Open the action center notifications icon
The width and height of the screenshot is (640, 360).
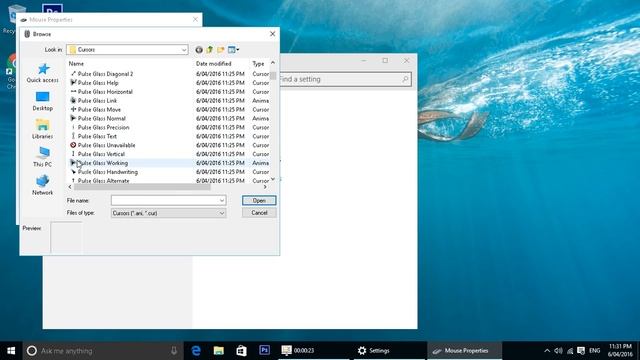(x=581, y=351)
